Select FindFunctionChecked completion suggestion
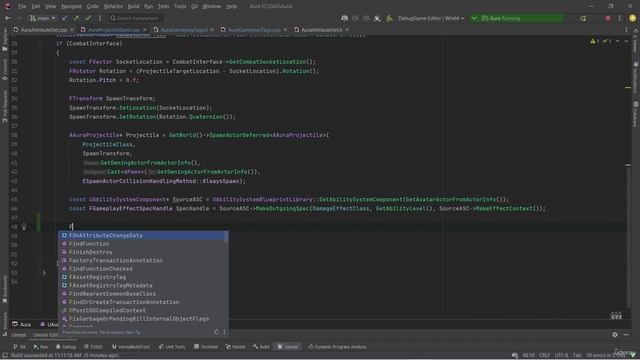This screenshot has width=640, height=360. 141,269
